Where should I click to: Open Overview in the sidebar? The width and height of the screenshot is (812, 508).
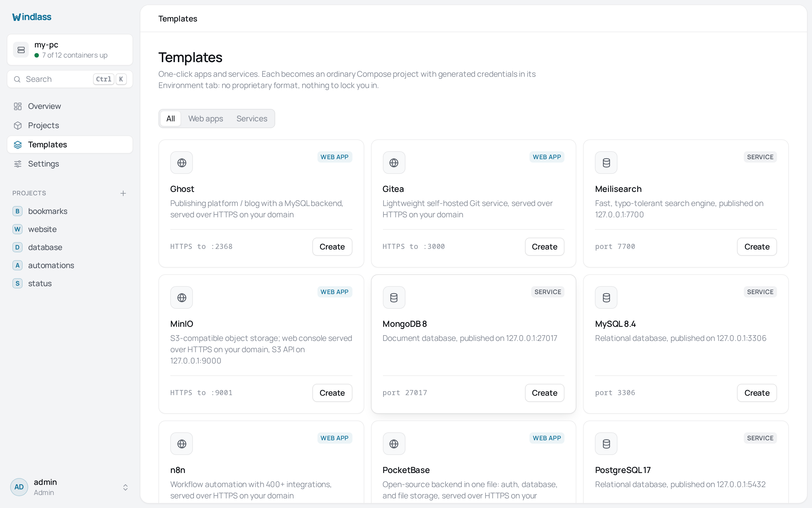[x=70, y=106]
